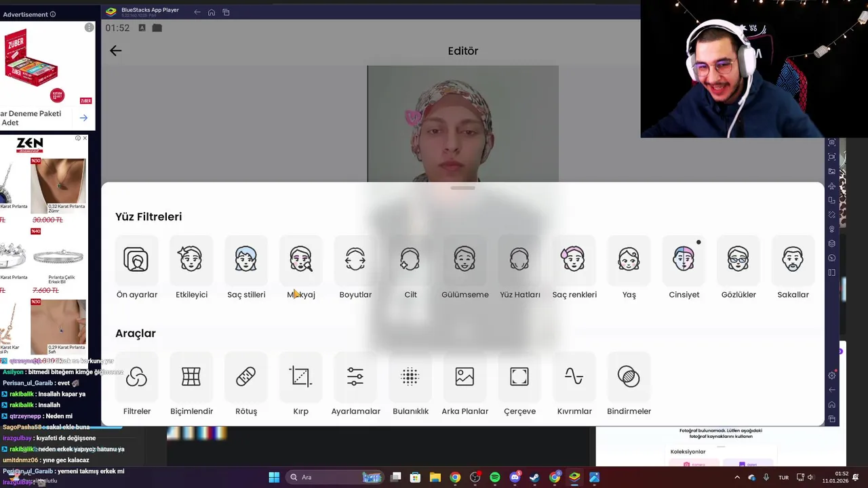The image size is (868, 488).
Task: Toggle BlueStacks sidebar airplane mode icon
Action: (x=832, y=186)
